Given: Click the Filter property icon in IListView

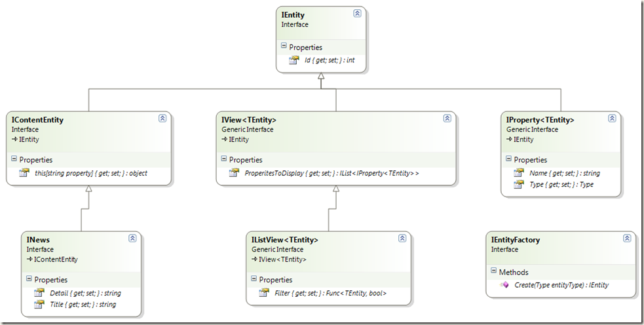Looking at the screenshot, I should click(x=264, y=293).
